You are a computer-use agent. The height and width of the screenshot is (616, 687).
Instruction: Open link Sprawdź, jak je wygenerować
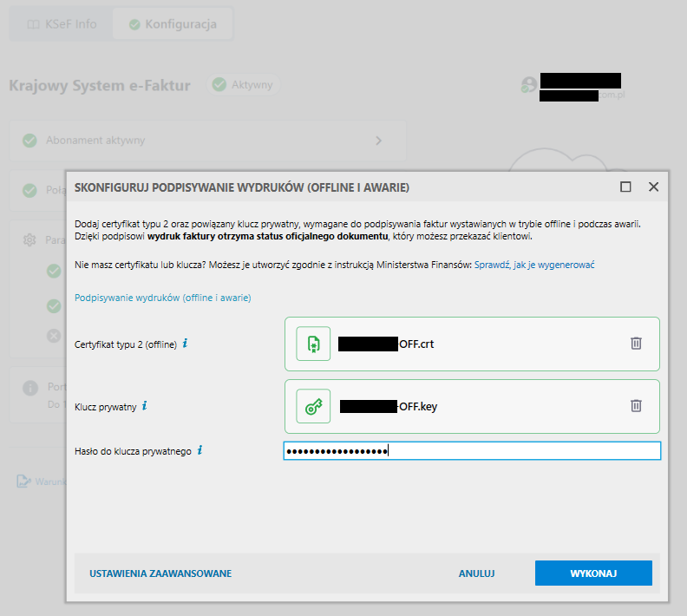[x=534, y=265]
